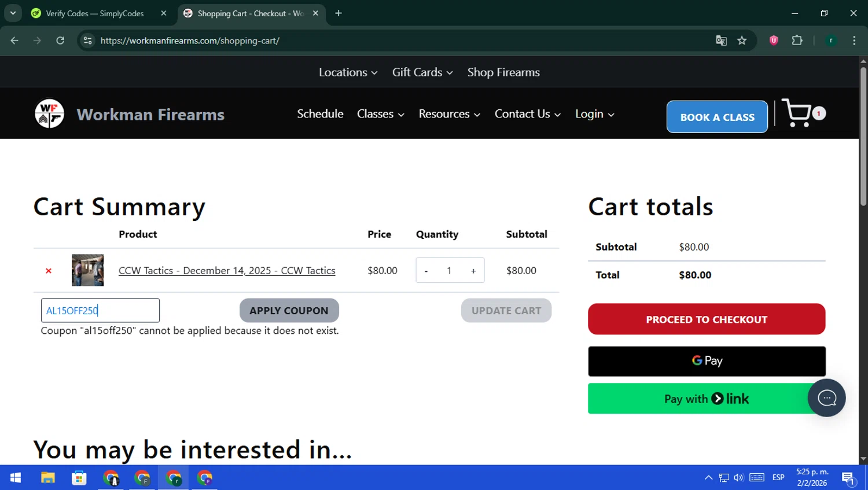Close the Shopping Cart tab
This screenshot has height=490, width=868.
click(315, 13)
